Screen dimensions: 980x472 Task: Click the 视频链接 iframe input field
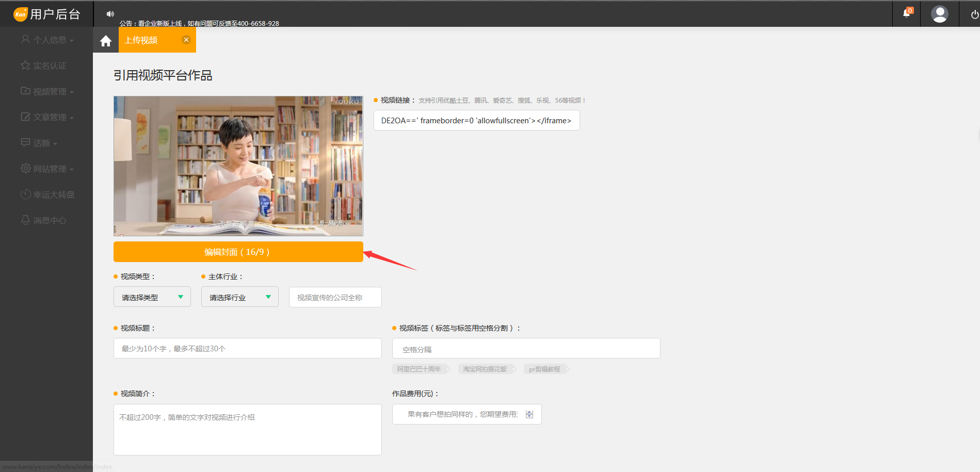point(476,121)
